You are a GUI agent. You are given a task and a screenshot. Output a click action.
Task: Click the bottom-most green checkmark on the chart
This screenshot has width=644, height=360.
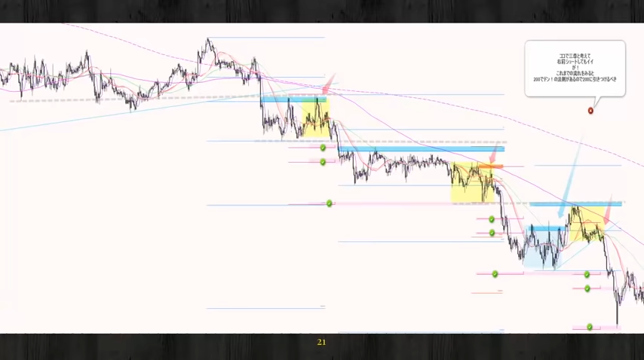click(x=590, y=327)
